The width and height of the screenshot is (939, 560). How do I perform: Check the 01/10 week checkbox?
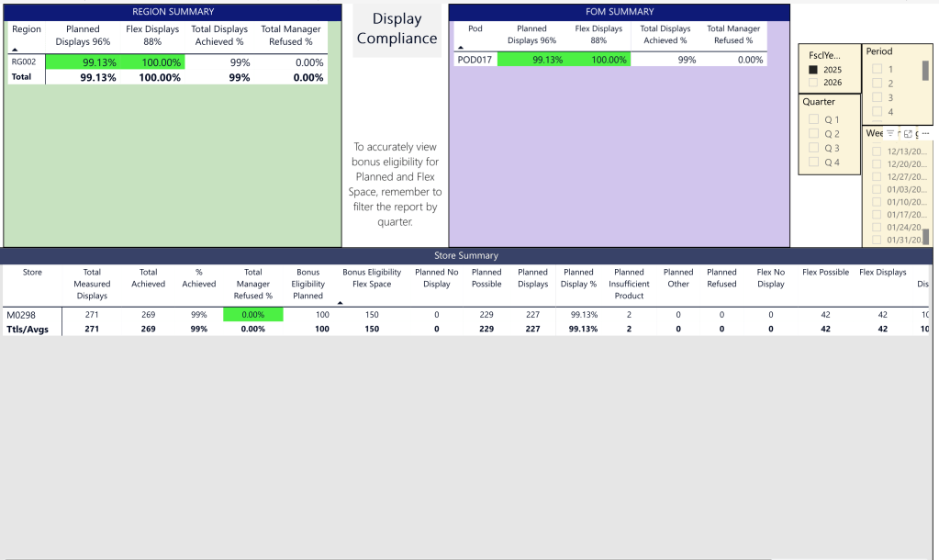click(877, 202)
